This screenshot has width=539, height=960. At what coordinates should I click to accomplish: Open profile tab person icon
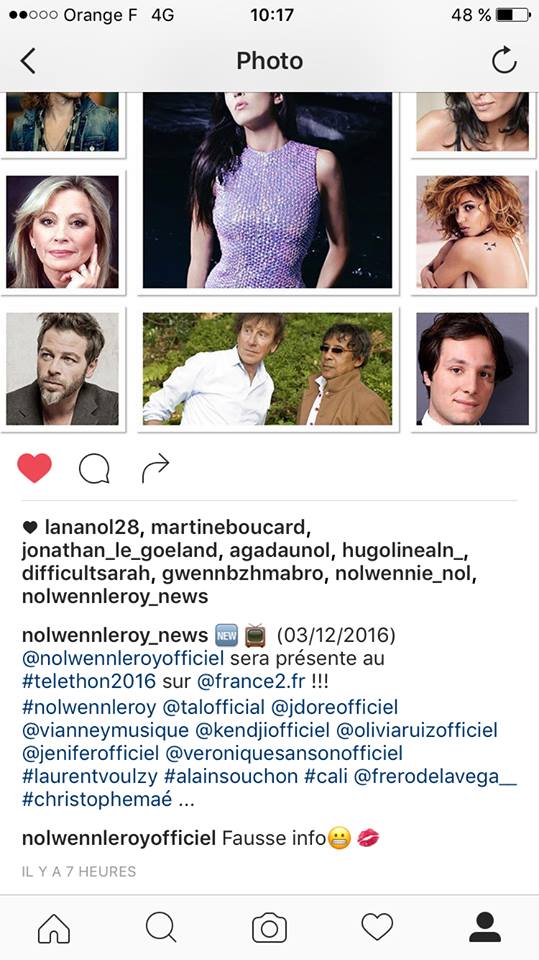(485, 927)
